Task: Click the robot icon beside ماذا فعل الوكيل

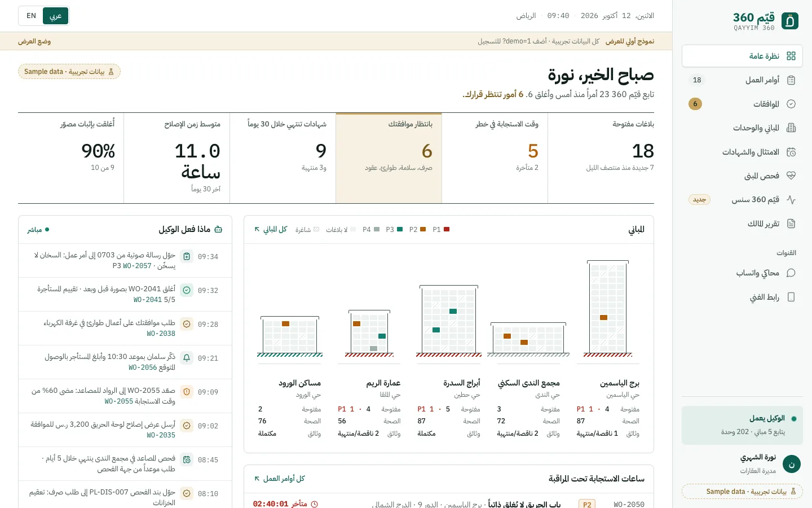Action: pyautogui.click(x=218, y=229)
